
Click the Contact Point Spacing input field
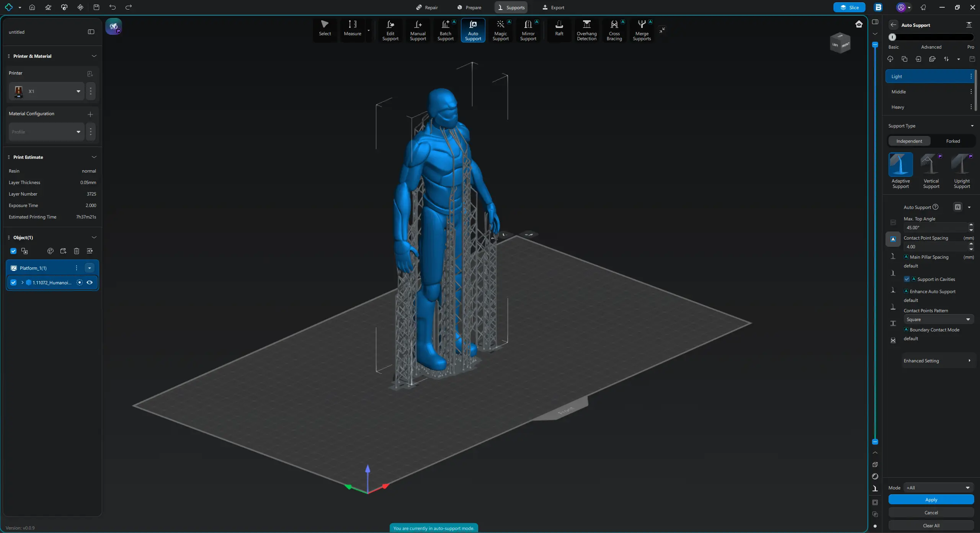[x=936, y=247]
